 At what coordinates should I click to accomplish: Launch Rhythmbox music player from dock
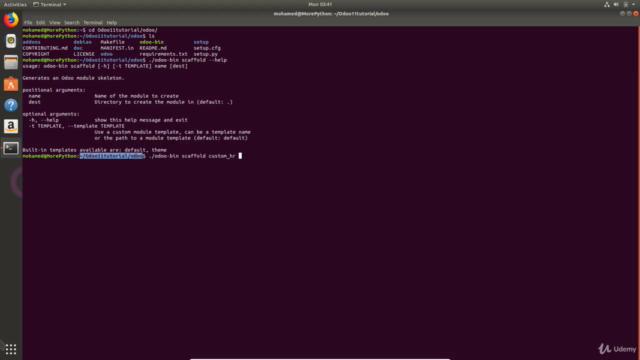(11, 41)
